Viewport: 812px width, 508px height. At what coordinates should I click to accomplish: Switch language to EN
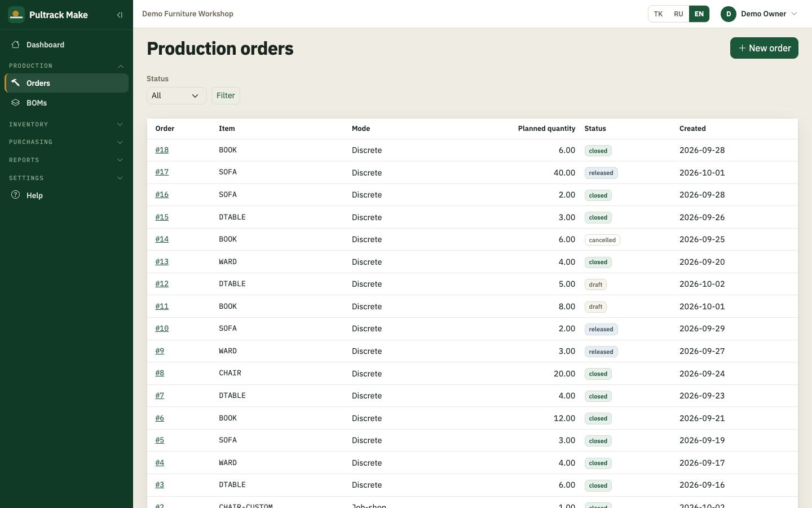(x=699, y=14)
